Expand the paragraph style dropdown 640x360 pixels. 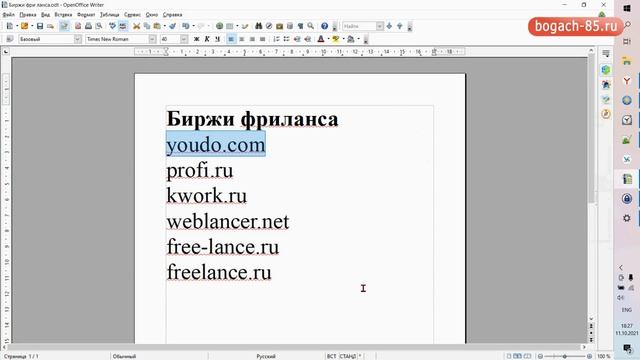[78, 39]
